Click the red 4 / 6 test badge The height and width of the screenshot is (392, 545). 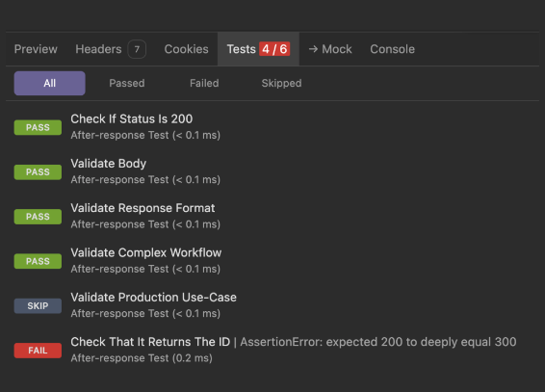274,49
